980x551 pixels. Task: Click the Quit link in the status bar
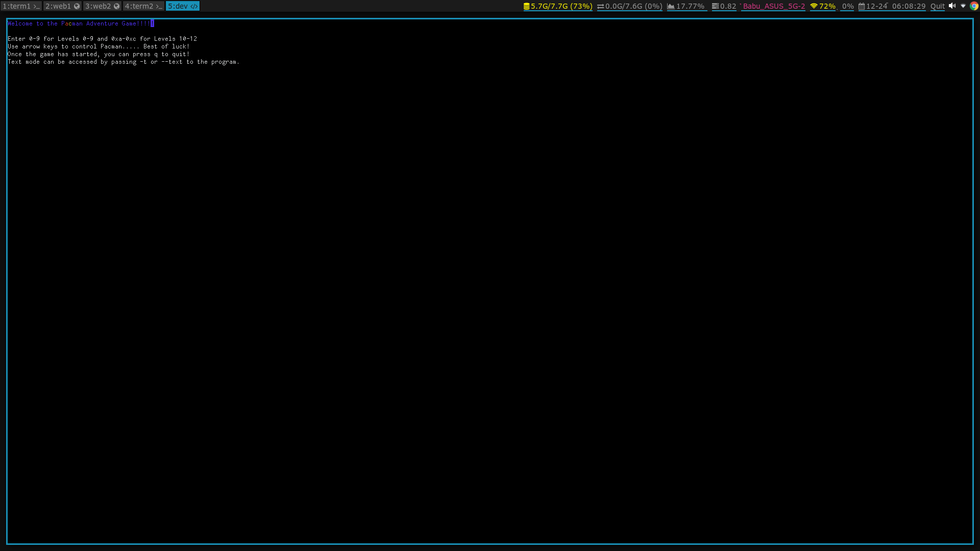[937, 6]
